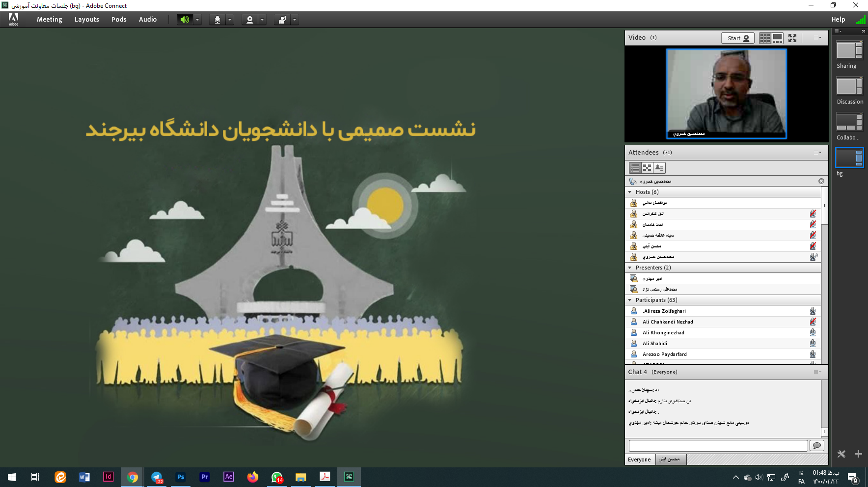This screenshot has height=487, width=868.
Task: Select the breakout room view in Attendees
Action: coord(647,168)
